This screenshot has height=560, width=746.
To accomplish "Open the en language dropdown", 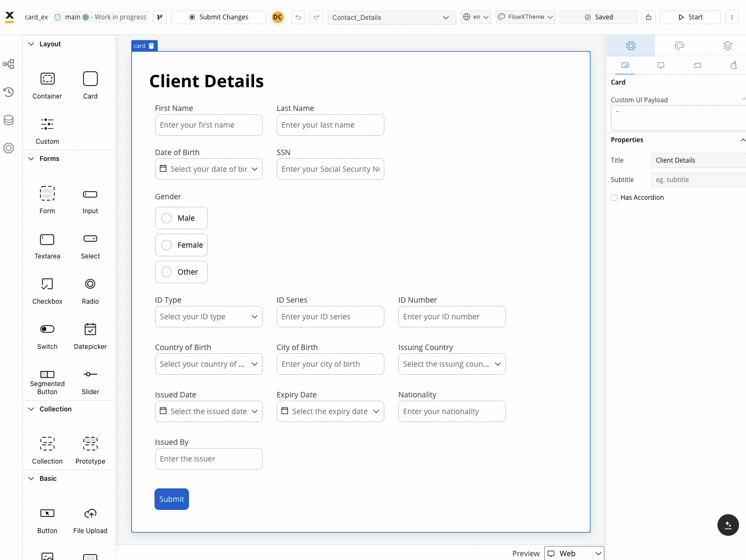I will [x=476, y=17].
